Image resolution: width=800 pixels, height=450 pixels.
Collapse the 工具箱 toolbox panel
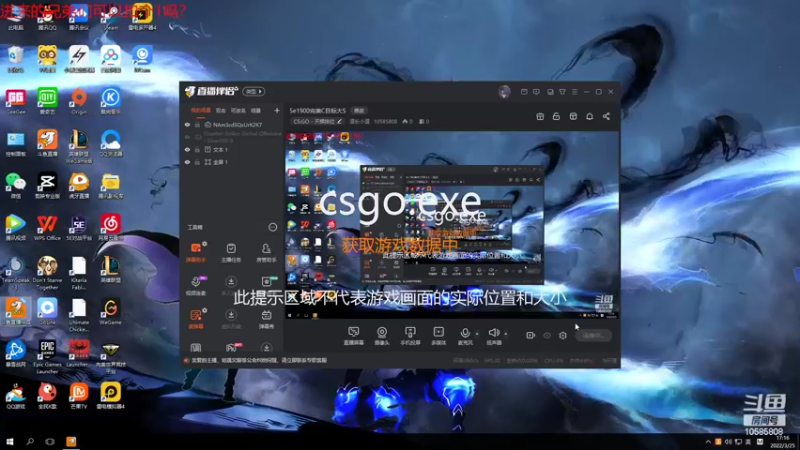point(273,227)
